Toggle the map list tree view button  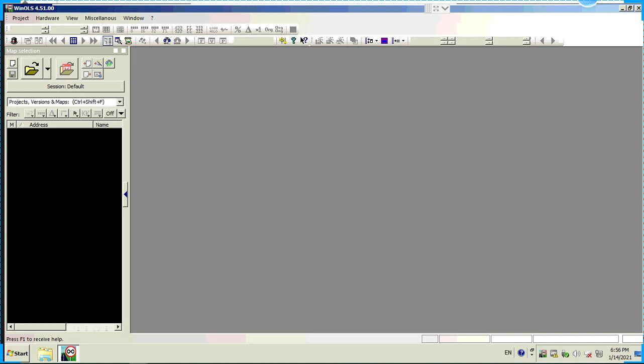pyautogui.click(x=108, y=41)
